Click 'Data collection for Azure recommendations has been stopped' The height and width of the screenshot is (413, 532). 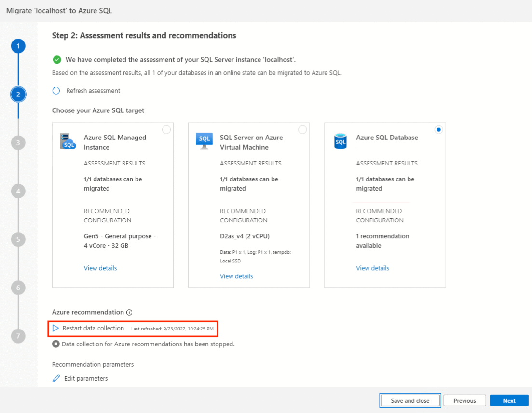click(x=148, y=344)
